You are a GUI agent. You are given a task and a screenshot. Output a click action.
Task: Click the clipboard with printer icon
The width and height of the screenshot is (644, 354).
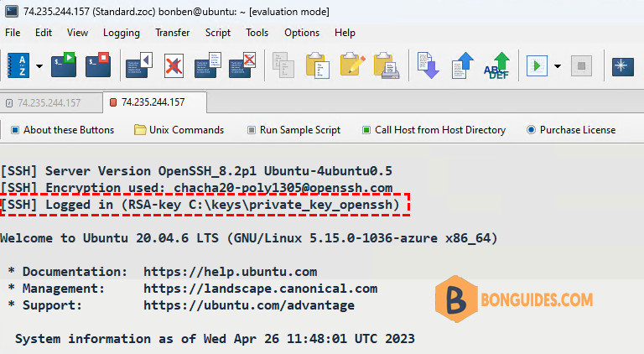387,65
